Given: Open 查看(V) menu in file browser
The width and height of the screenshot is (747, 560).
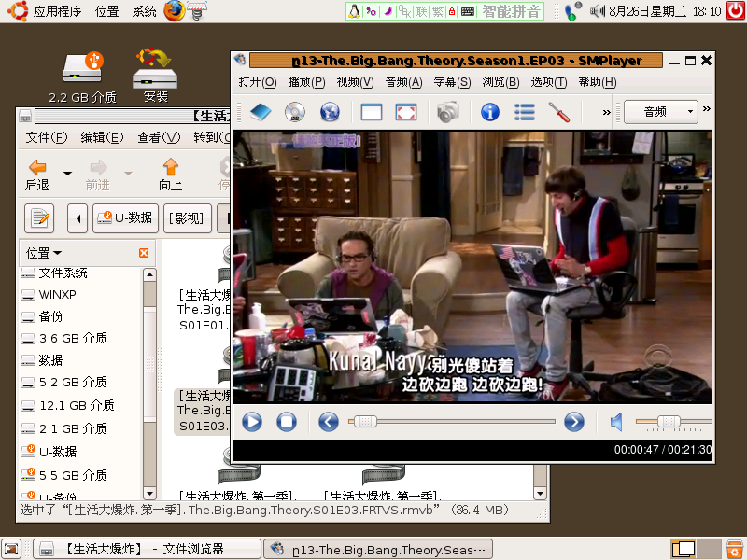Looking at the screenshot, I should [x=159, y=137].
